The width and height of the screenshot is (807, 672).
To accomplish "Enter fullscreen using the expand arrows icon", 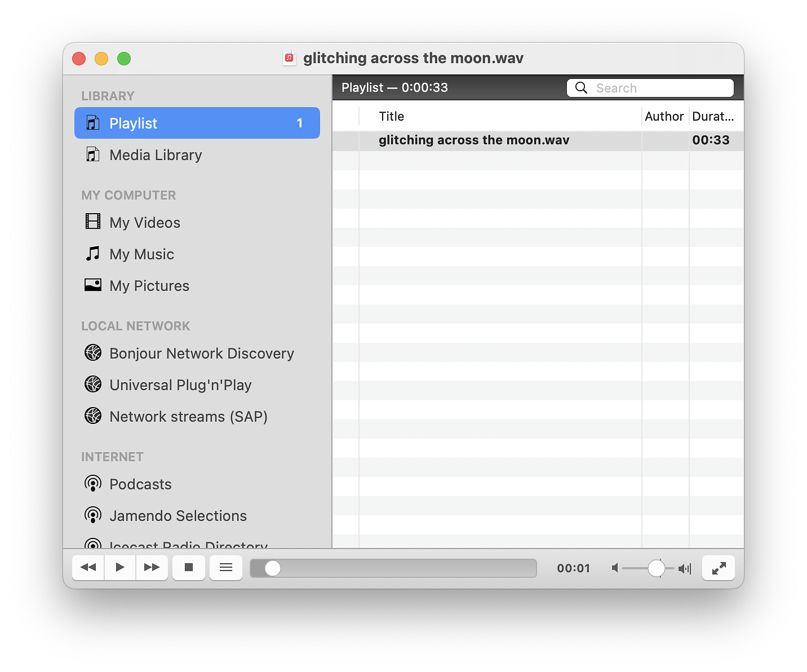I will pyautogui.click(x=719, y=568).
